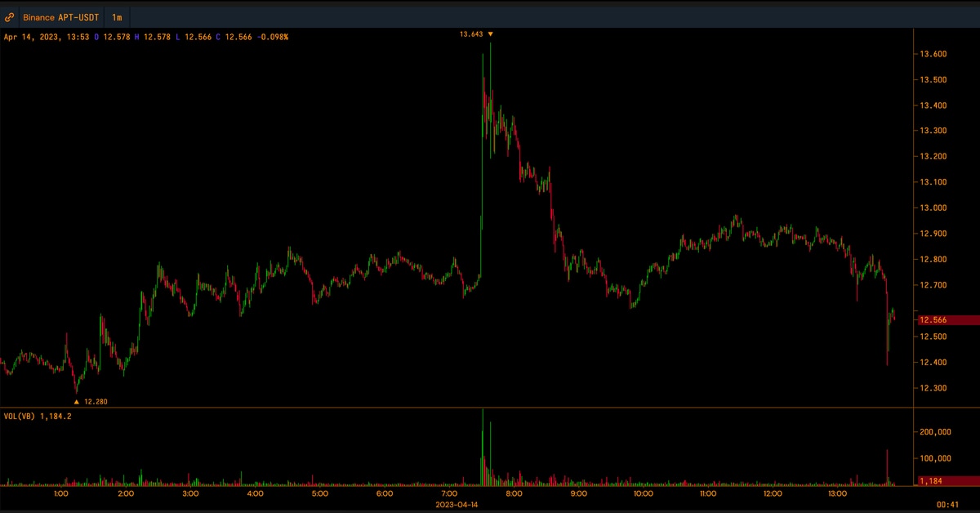This screenshot has height=513, width=980.
Task: Click 12.300 on the price axis
Action: pos(933,388)
